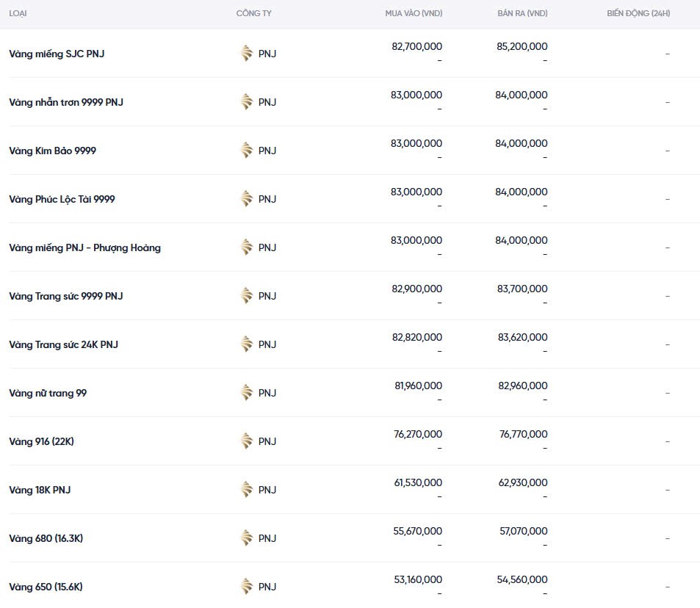Click PNJ logo in Vàng 916 (22K) row
The width and height of the screenshot is (700, 608).
[x=247, y=441]
